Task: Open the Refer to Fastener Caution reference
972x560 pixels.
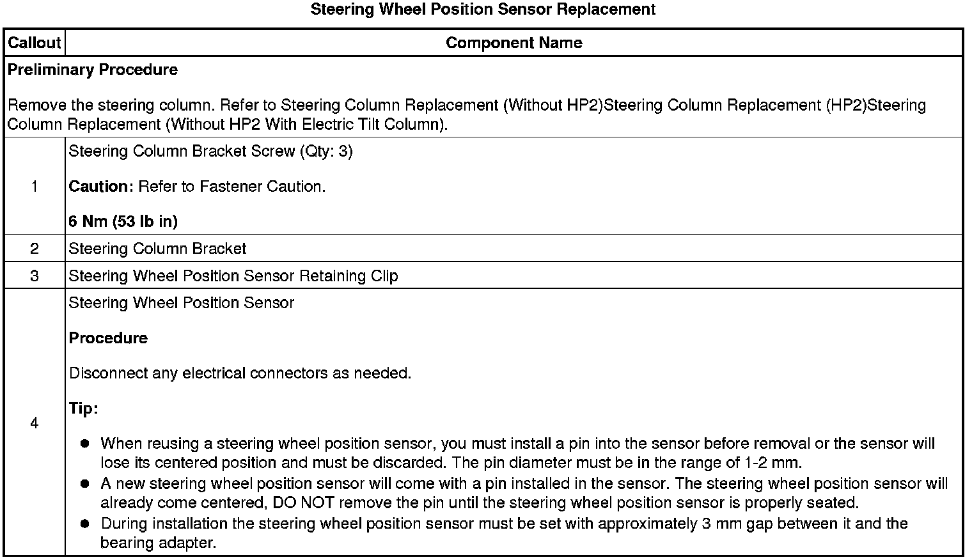Action: click(231, 187)
